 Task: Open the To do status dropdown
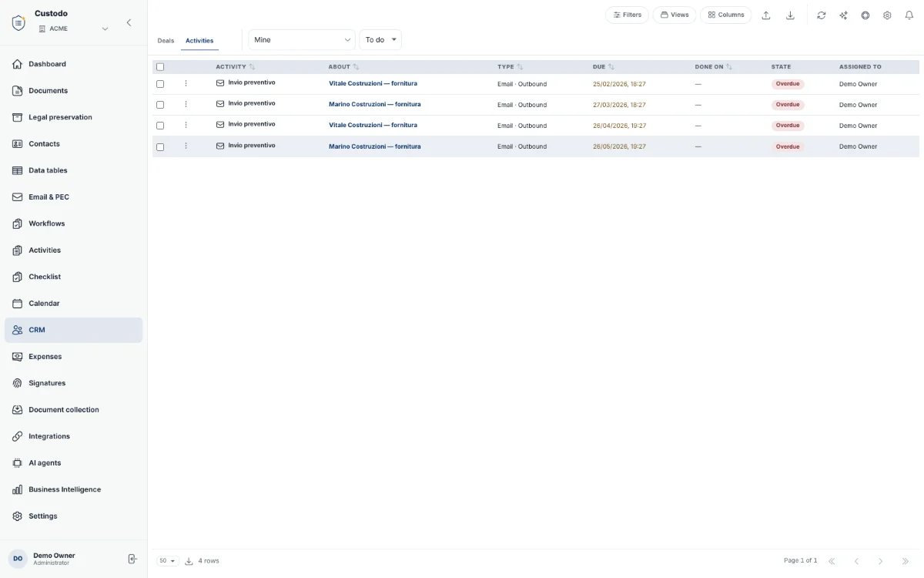click(x=380, y=40)
